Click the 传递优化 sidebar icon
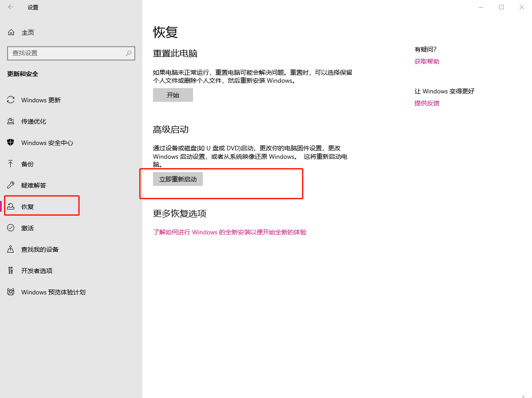The image size is (532, 398). click(x=11, y=121)
